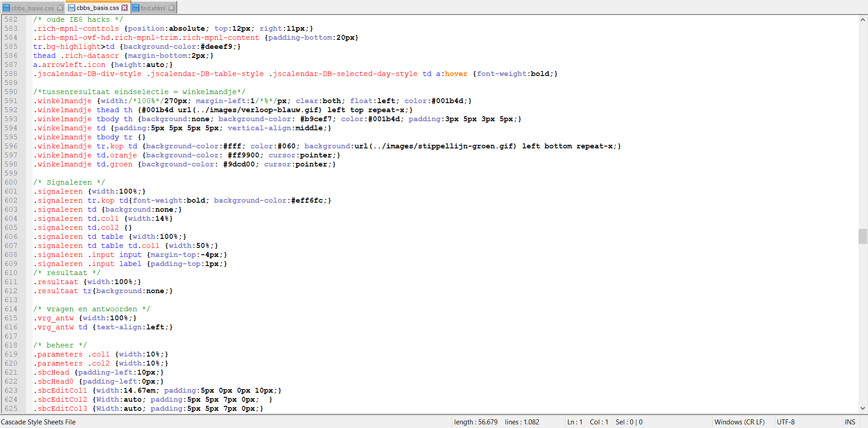Click the '/* oude IE8 hacks */' comment

[x=78, y=19]
